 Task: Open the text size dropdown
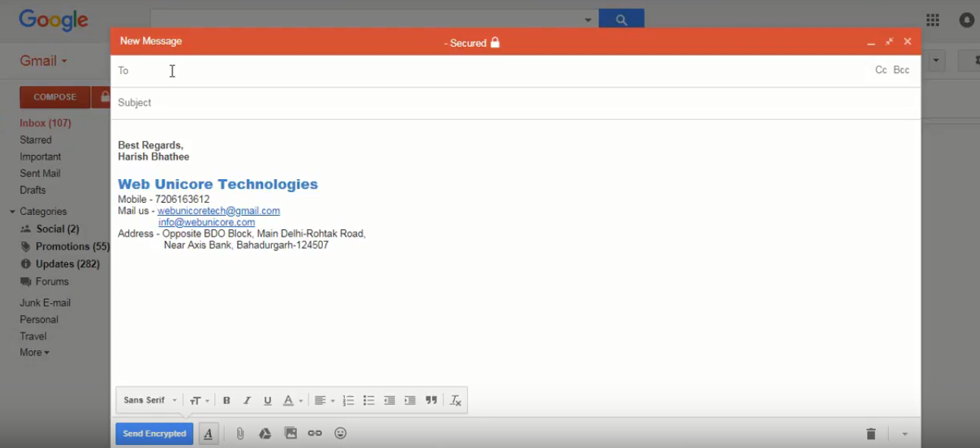tap(200, 401)
